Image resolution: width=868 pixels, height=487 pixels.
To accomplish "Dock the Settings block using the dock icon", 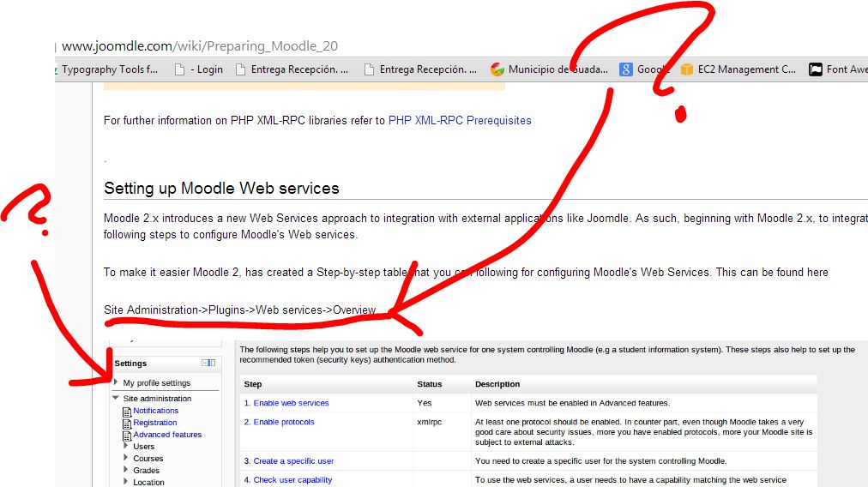I will click(x=213, y=363).
